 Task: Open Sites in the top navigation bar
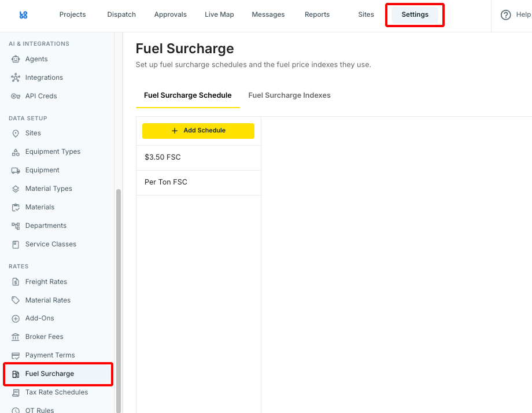(x=366, y=14)
